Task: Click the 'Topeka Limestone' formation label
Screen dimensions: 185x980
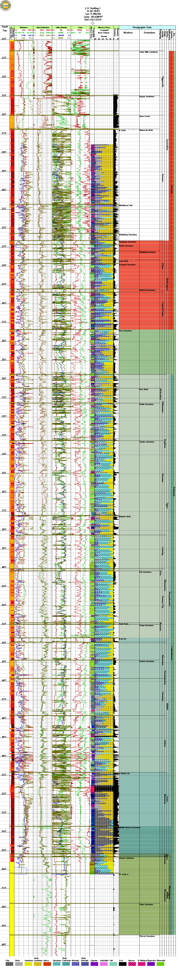Action: [147, 442]
